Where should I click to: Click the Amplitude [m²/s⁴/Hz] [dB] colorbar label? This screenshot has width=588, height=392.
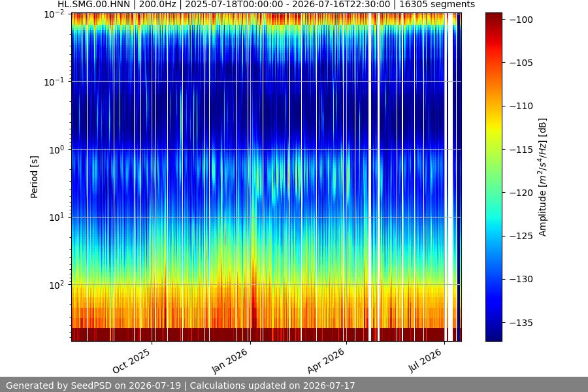coord(542,177)
